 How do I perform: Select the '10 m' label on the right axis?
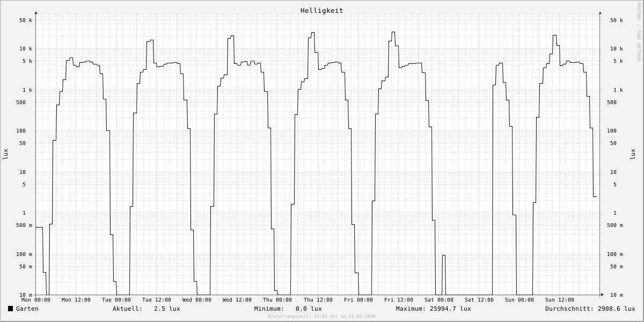(x=617, y=295)
